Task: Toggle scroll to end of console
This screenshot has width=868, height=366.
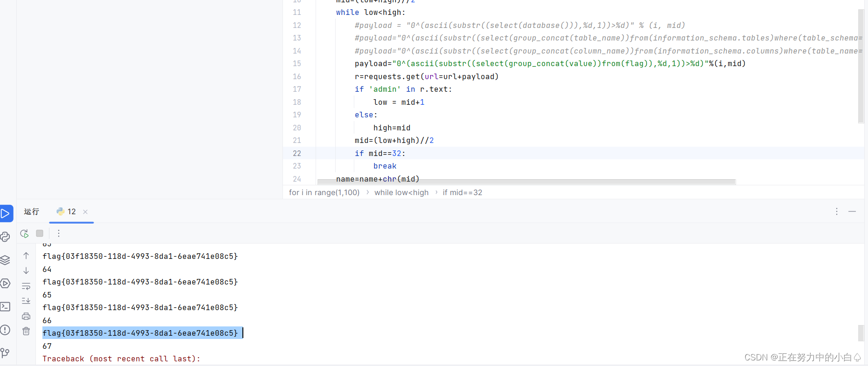Action: point(26,301)
